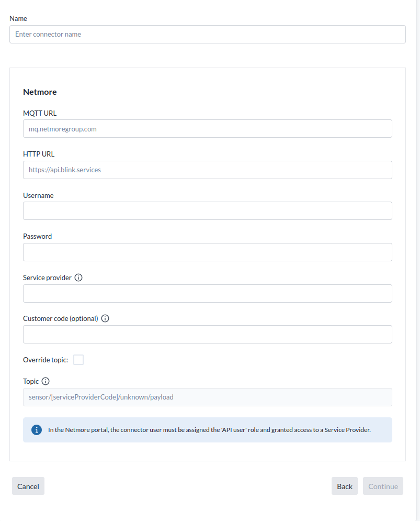The height and width of the screenshot is (521, 420).
Task: Click the Username input field
Action: (x=207, y=211)
